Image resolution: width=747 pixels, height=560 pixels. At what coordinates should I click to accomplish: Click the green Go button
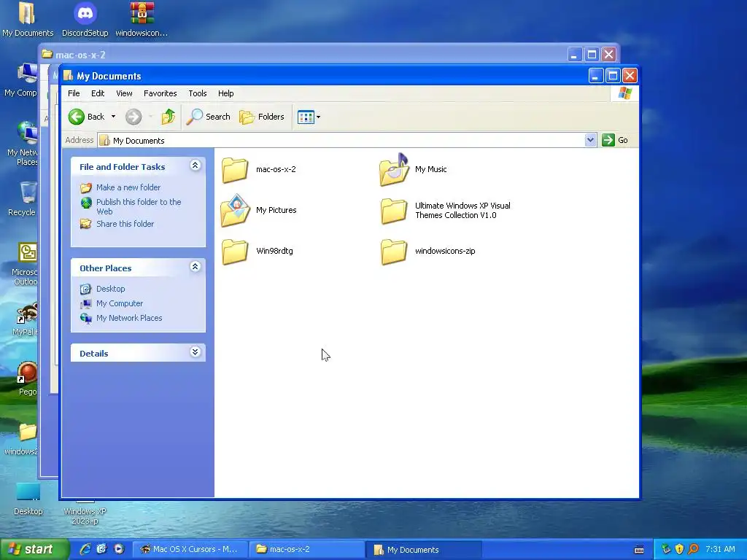pyautogui.click(x=614, y=140)
